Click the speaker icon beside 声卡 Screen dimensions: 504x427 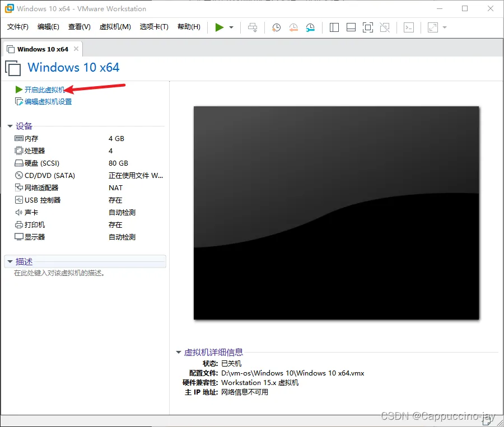click(x=19, y=212)
